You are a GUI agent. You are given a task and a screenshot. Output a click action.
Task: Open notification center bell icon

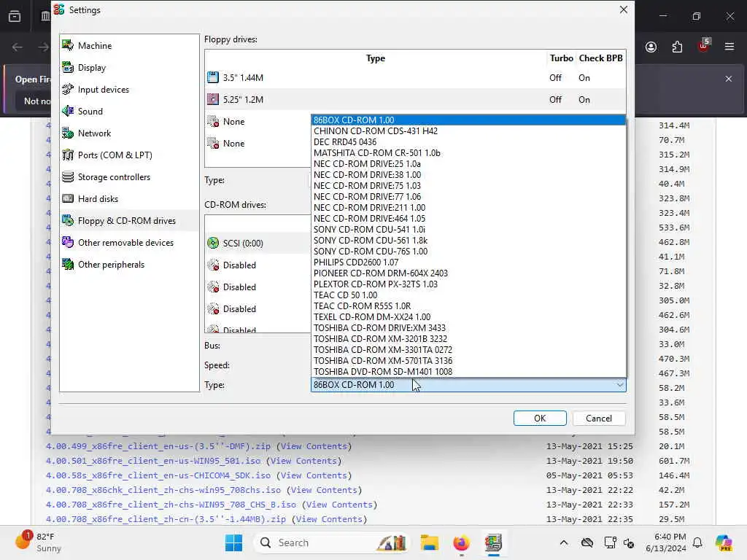[x=697, y=542]
